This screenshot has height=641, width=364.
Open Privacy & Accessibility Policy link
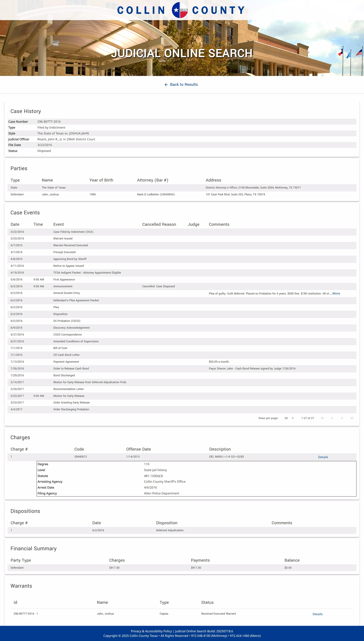click(151, 631)
